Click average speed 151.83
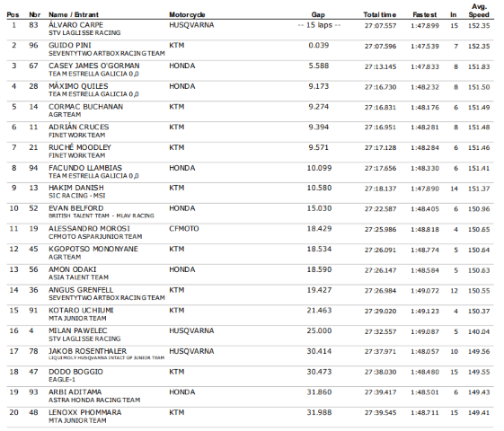Image resolution: width=504 pixels, height=431 pixels. coord(479,66)
